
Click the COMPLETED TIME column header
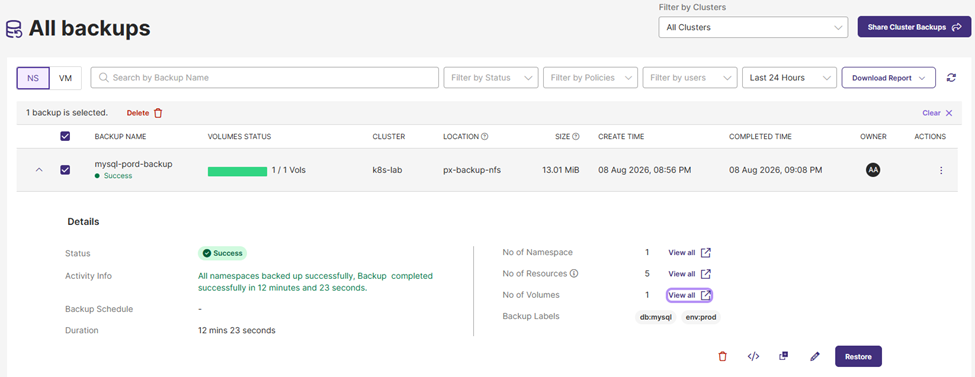pyautogui.click(x=760, y=136)
